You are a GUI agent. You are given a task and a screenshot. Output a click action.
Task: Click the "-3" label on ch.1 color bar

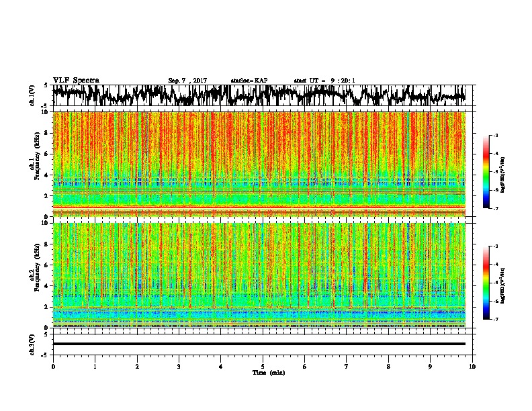point(496,136)
